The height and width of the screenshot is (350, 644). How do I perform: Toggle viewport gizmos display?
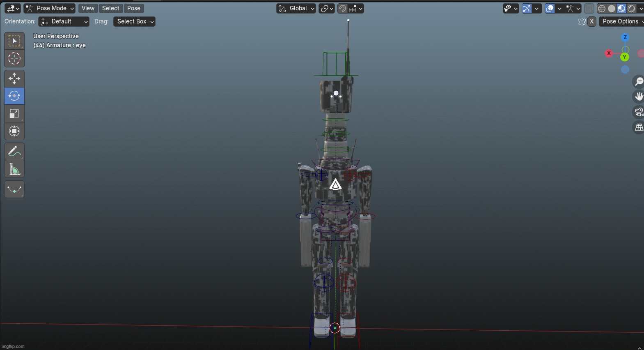point(527,9)
